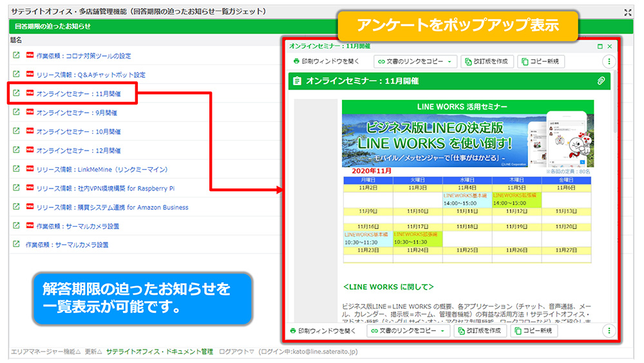
Task: Open the three-dot menu at popup bottom
Action: pos(609,331)
